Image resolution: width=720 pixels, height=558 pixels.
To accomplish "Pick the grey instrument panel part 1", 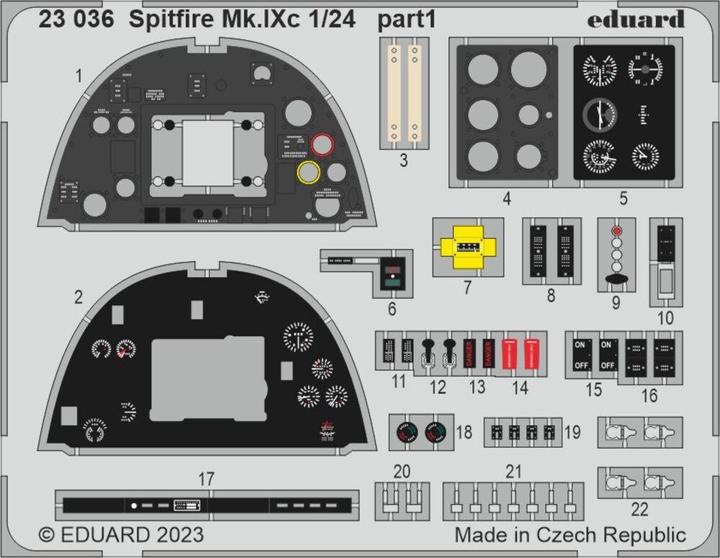I will click(207, 134).
